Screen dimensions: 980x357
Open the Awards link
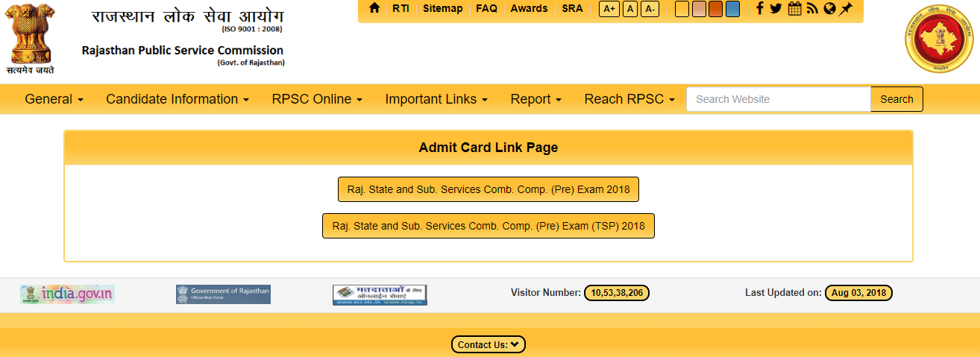[x=529, y=8]
